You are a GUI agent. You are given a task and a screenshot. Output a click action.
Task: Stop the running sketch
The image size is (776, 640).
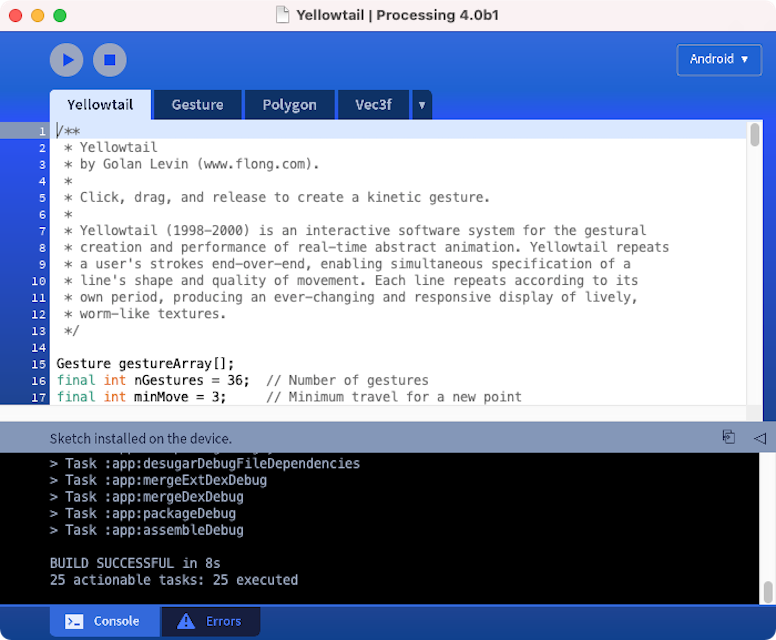click(109, 60)
